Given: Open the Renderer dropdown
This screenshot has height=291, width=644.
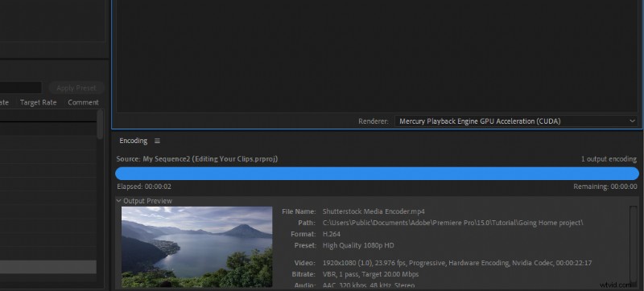Looking at the screenshot, I should point(516,121).
